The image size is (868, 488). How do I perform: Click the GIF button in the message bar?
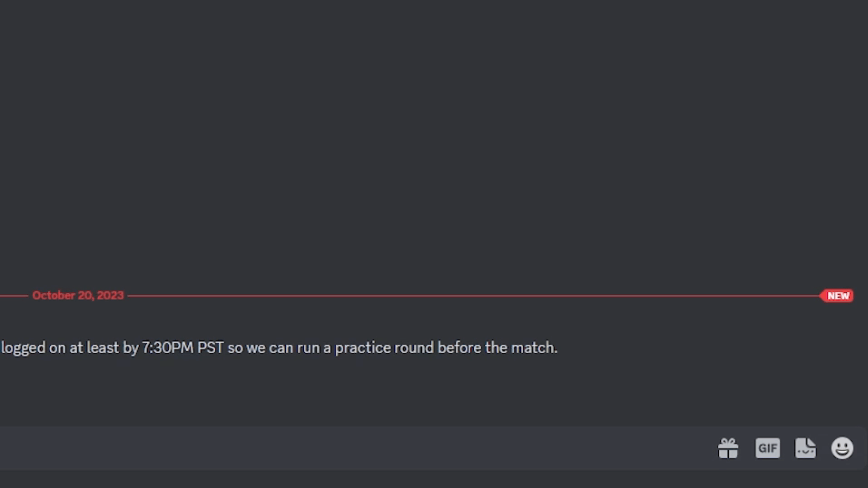(768, 448)
